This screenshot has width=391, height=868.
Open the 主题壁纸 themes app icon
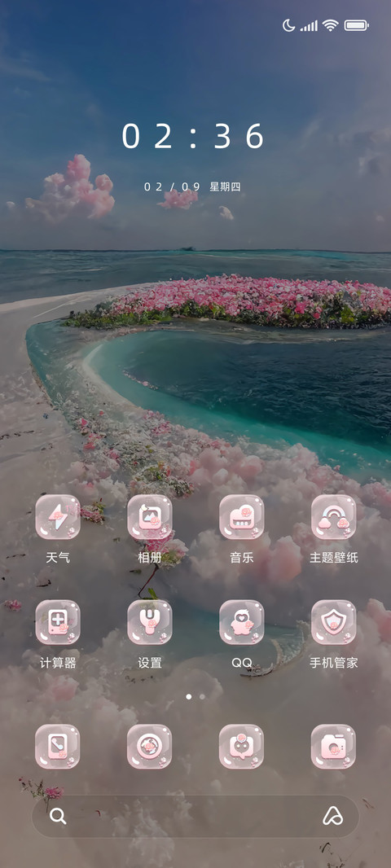click(x=333, y=517)
